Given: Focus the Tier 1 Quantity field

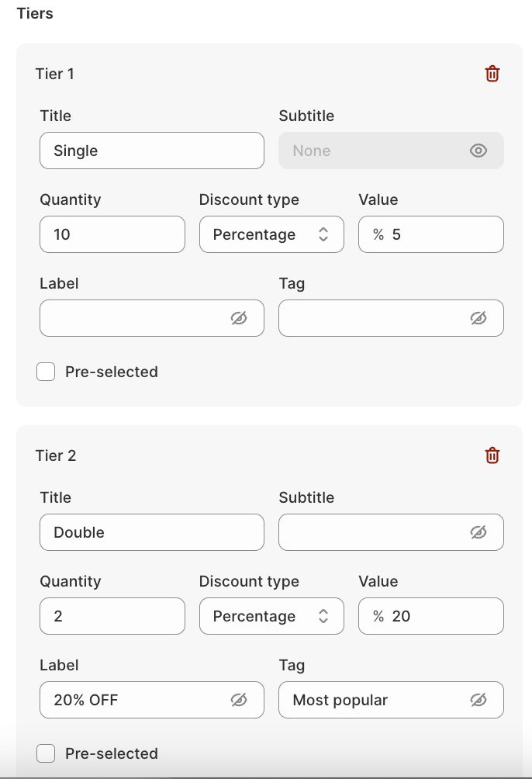Looking at the screenshot, I should (112, 234).
